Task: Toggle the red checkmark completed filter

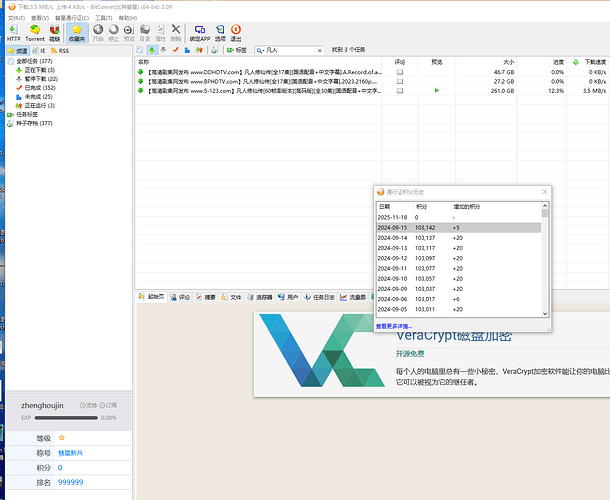Action: pyautogui.click(x=176, y=49)
